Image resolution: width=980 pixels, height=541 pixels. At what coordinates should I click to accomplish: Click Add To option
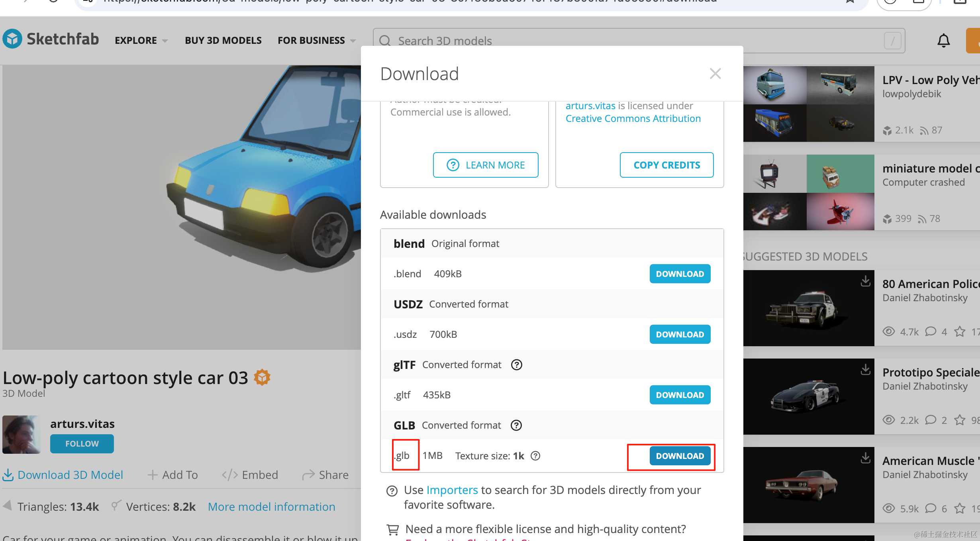click(172, 475)
